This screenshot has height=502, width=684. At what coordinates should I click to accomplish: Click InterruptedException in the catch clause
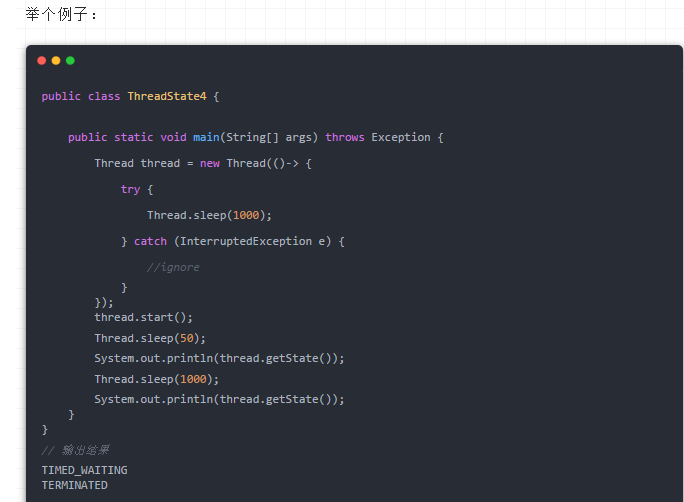(x=246, y=241)
